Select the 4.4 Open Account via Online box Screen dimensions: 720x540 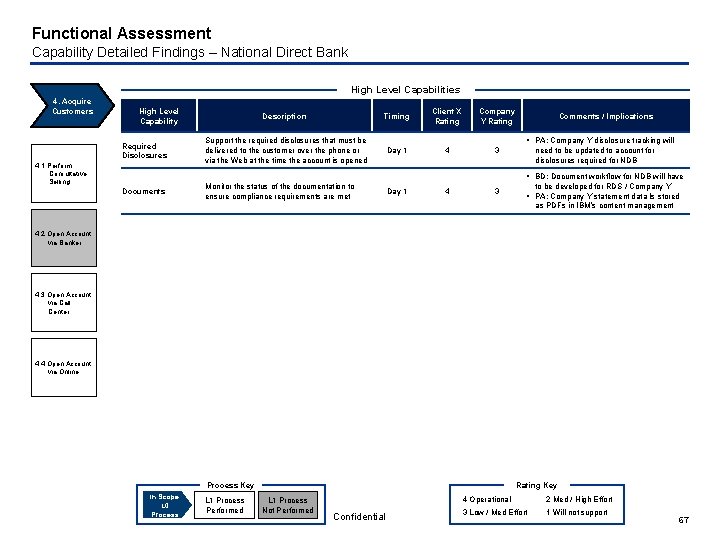(x=64, y=367)
